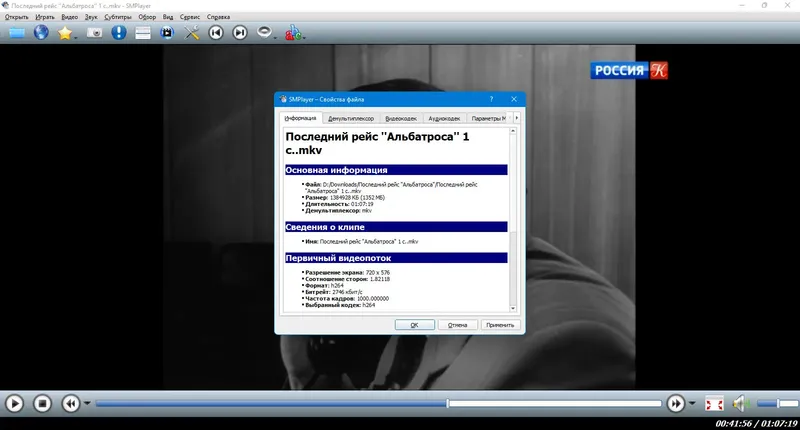Switch to the Демультиплексор tab
This screenshot has width=800, height=430.
click(351, 118)
